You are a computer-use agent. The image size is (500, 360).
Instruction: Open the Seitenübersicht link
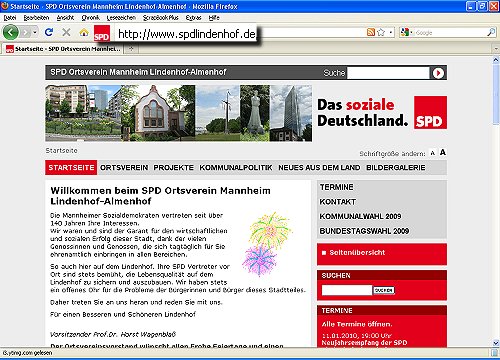pyautogui.click(x=357, y=253)
